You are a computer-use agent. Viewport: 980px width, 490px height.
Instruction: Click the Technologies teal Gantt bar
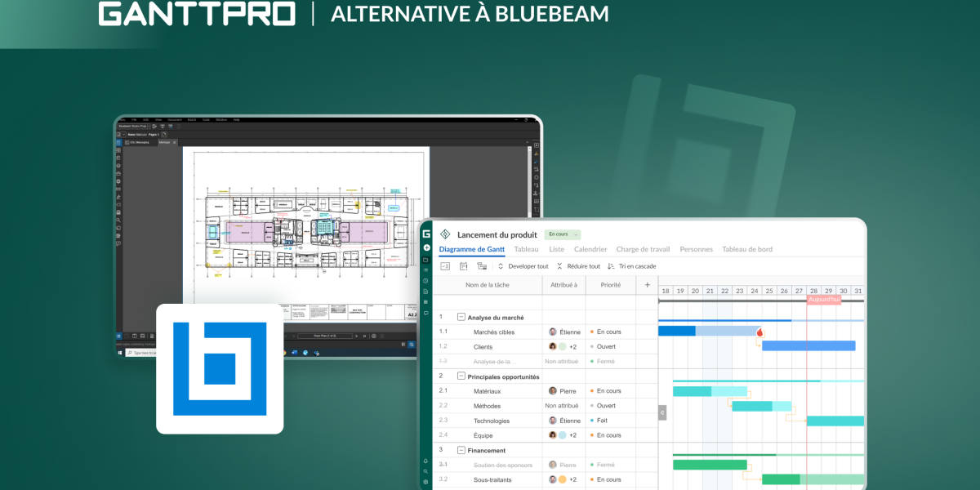[x=835, y=421]
